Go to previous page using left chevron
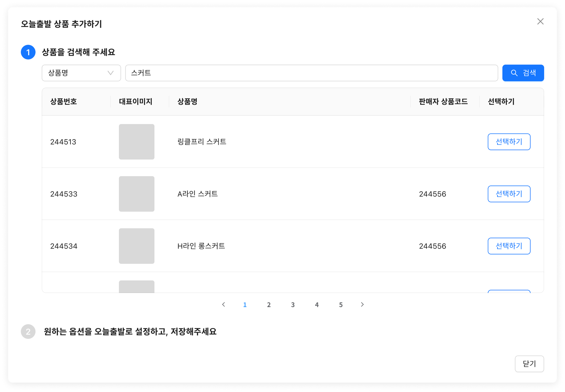565x392 pixels. [x=224, y=304]
